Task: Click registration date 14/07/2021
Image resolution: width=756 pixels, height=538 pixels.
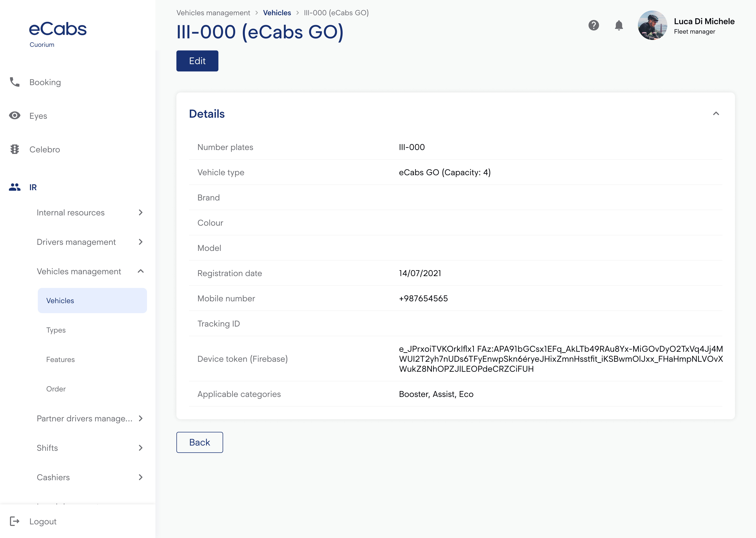Action: tap(420, 273)
